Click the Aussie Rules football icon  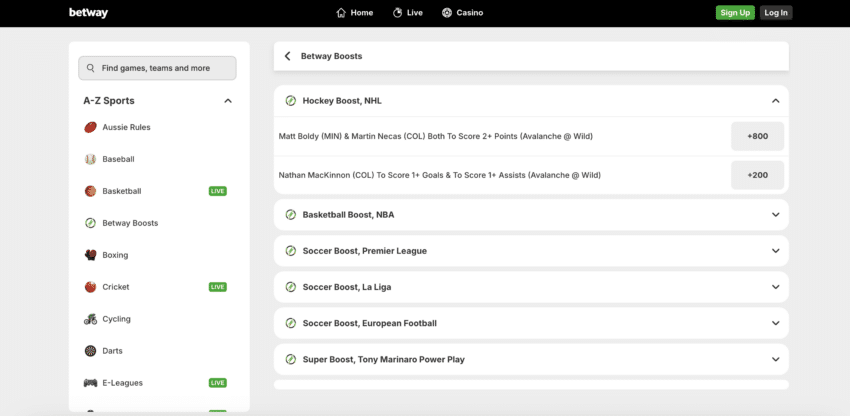point(91,127)
